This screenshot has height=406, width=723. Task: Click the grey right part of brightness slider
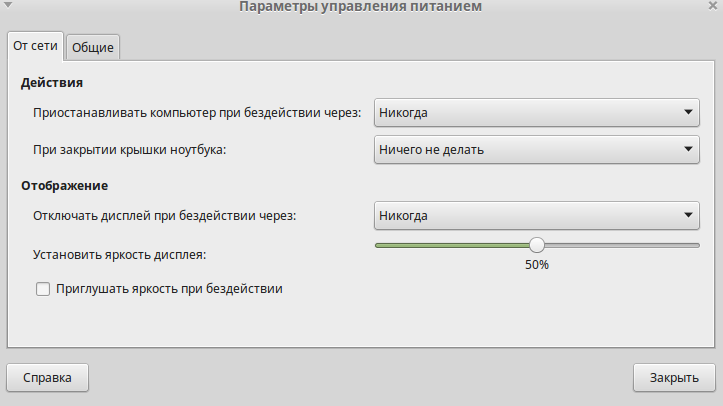620,244
